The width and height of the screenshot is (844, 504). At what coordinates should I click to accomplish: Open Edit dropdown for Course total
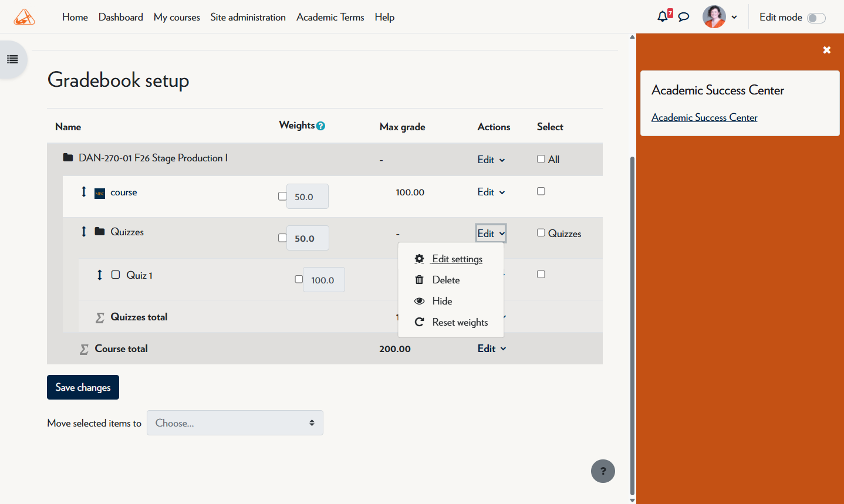(x=492, y=349)
